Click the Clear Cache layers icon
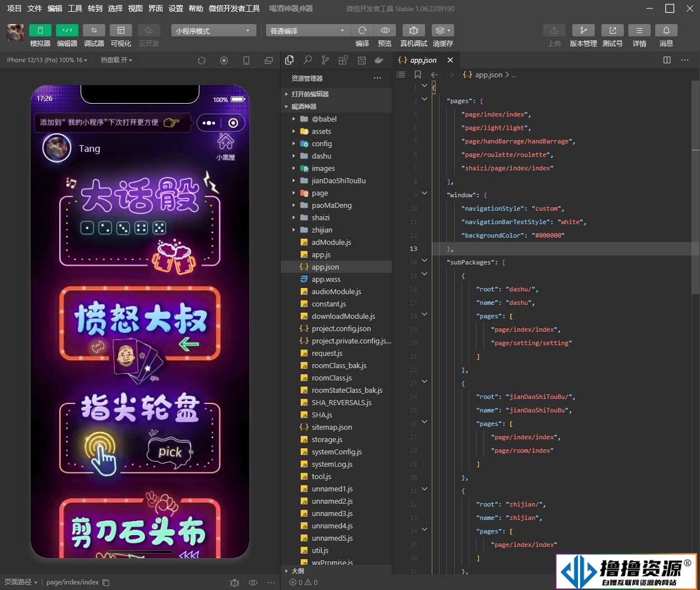The image size is (700, 590). pyautogui.click(x=442, y=30)
